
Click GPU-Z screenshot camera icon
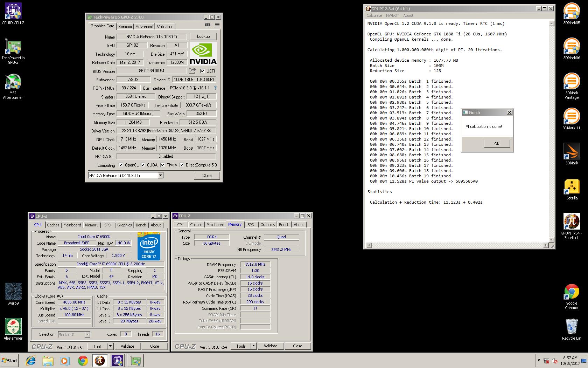208,25
